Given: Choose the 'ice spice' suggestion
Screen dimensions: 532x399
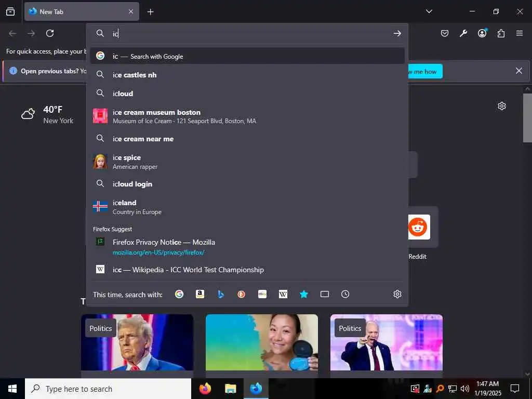Looking at the screenshot, I should coord(247,162).
